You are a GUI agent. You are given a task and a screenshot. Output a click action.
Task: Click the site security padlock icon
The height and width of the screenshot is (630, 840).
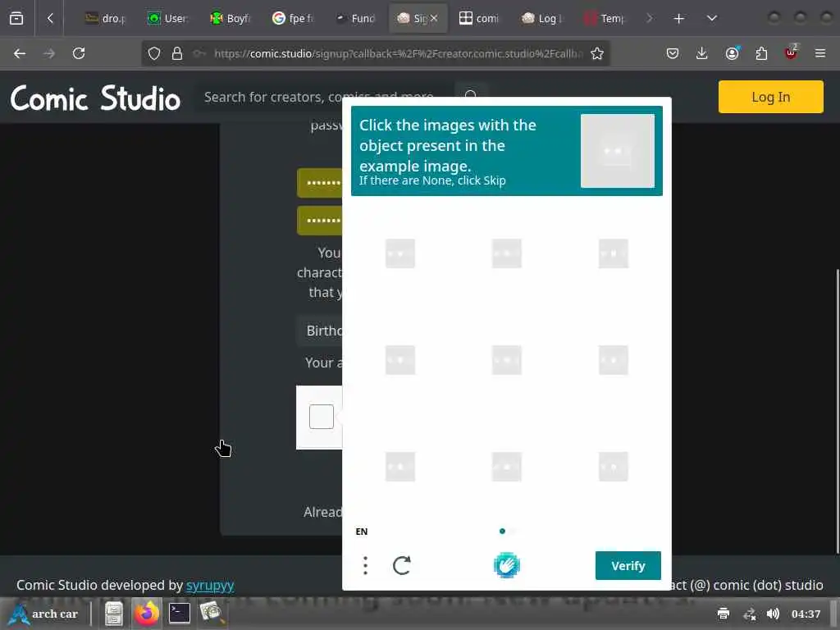click(177, 53)
